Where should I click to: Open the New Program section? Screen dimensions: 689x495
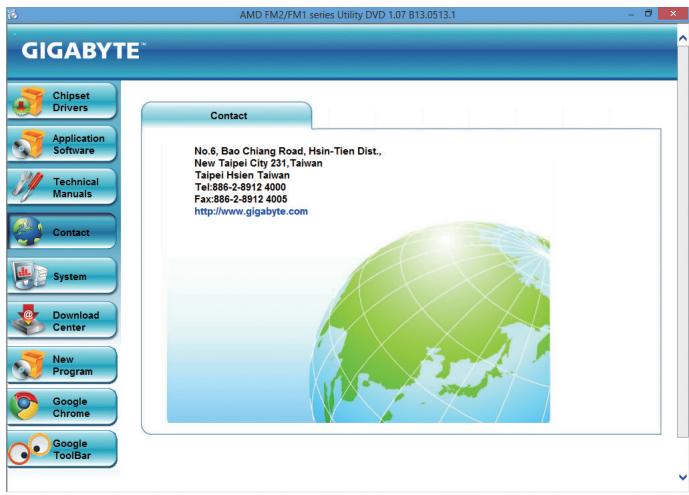[x=62, y=365]
